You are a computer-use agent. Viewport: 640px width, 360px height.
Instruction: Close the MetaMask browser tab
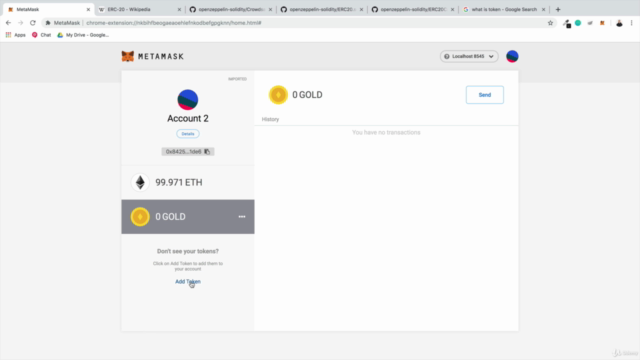pos(88,9)
